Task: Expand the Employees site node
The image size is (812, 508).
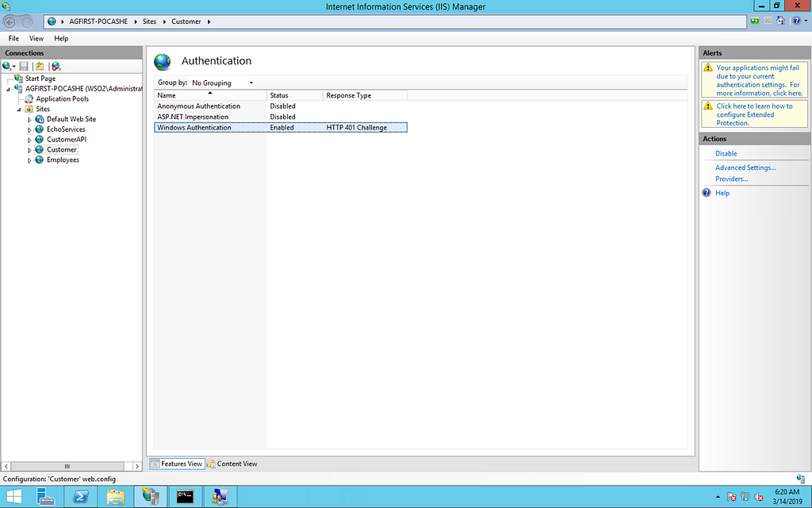Action: coord(29,160)
